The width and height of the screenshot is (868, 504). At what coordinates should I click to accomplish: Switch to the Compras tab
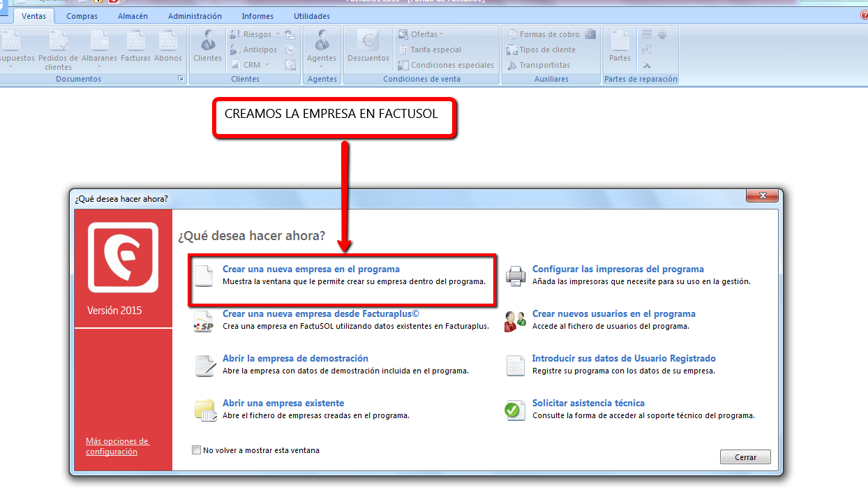tap(82, 16)
